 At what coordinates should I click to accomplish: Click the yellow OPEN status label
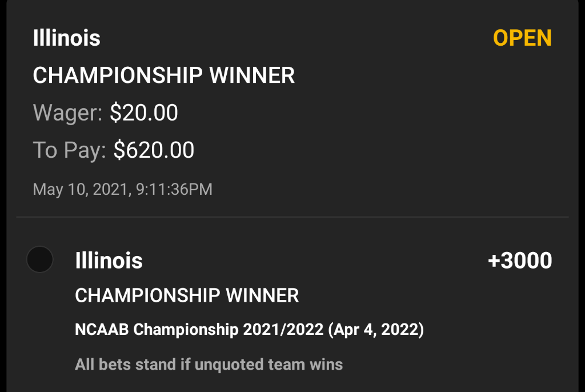pyautogui.click(x=522, y=38)
